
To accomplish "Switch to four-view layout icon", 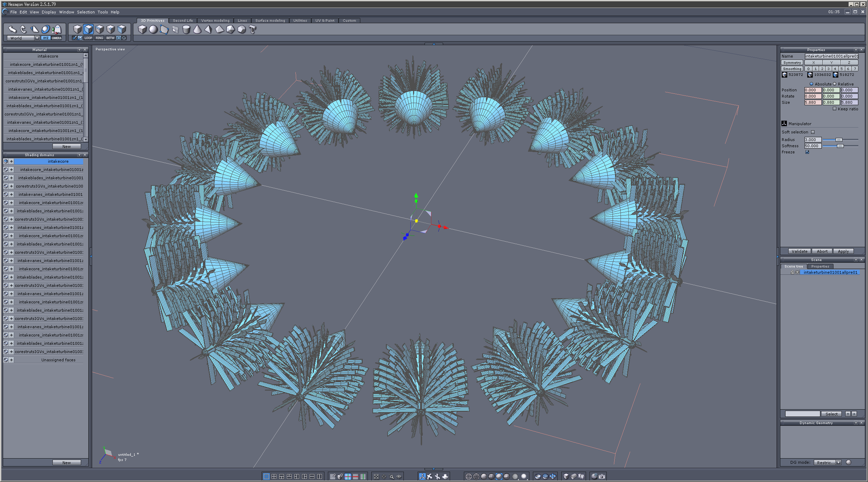I will 274,476.
